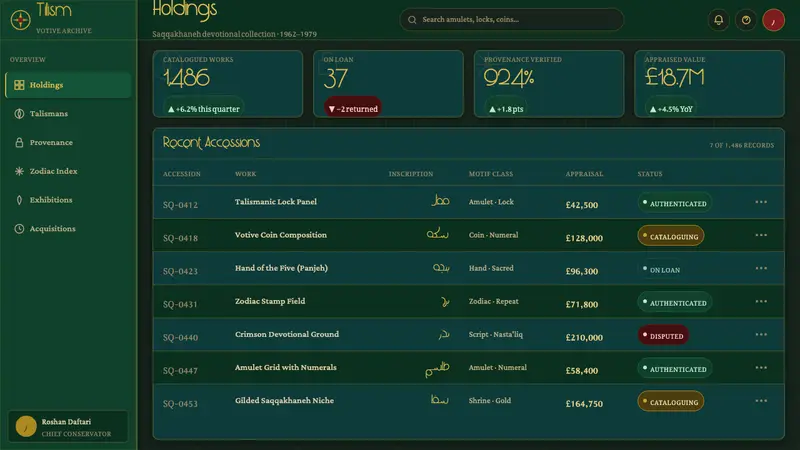Viewport: 800px width, 450px height.
Task: Open the Talismans section
Action: [68, 113]
